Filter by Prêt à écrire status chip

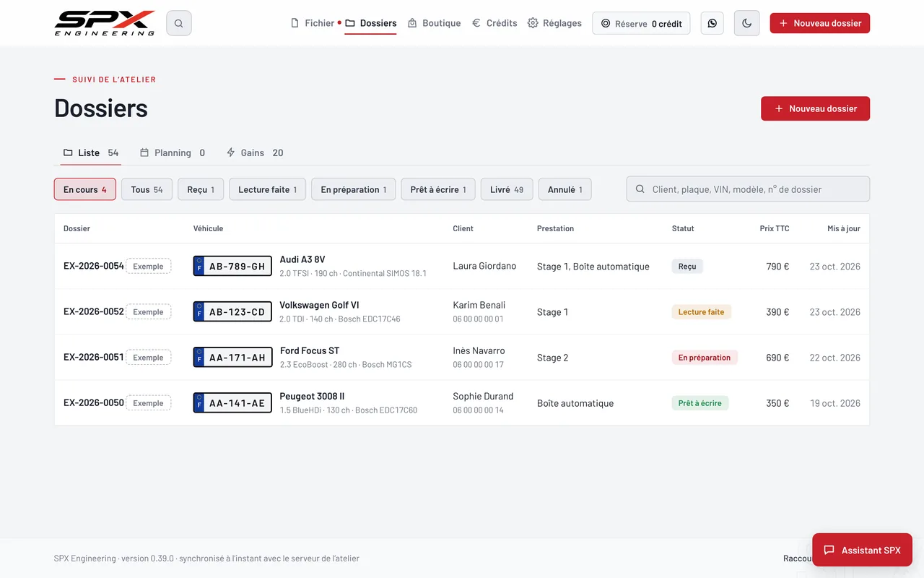438,189
